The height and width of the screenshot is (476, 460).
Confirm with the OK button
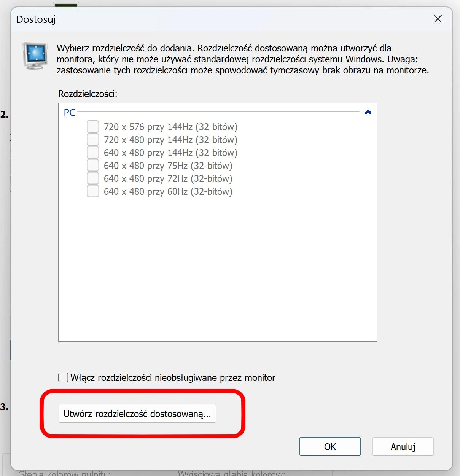click(x=330, y=447)
